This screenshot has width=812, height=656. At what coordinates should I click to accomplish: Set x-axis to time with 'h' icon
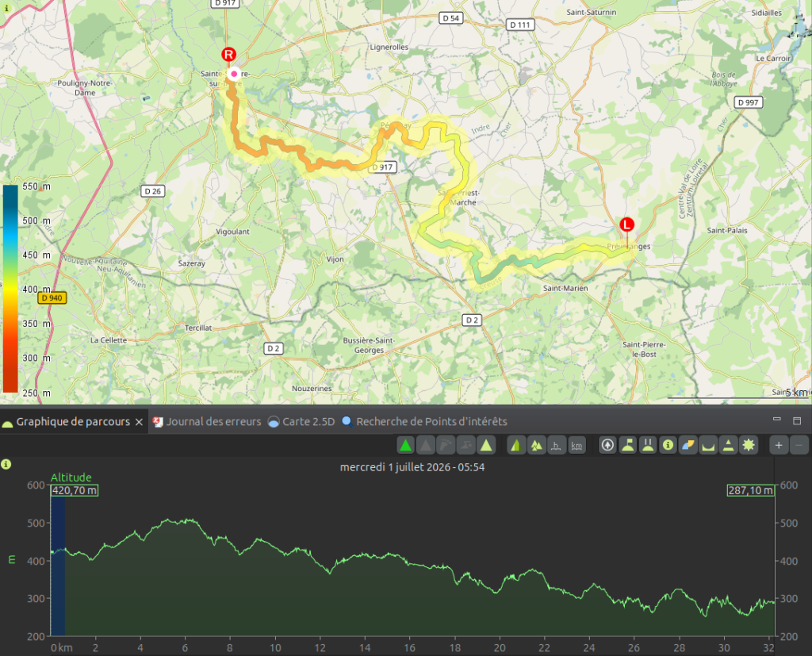tap(556, 445)
